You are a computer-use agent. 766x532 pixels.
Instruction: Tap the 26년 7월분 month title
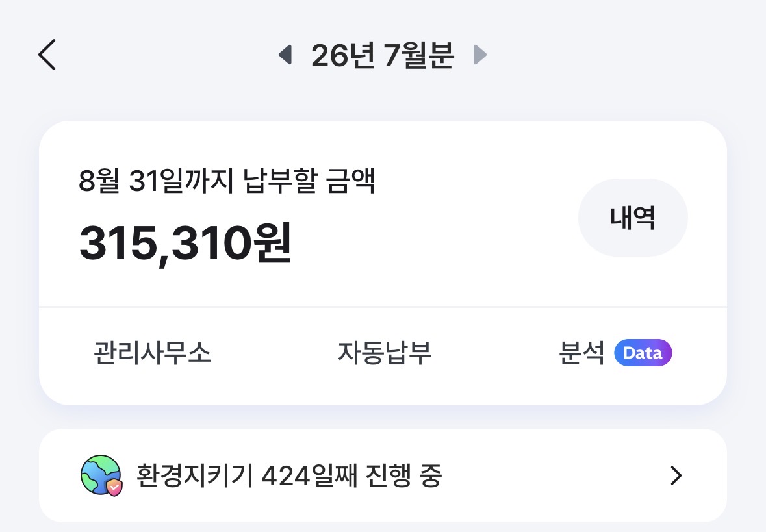[383, 55]
